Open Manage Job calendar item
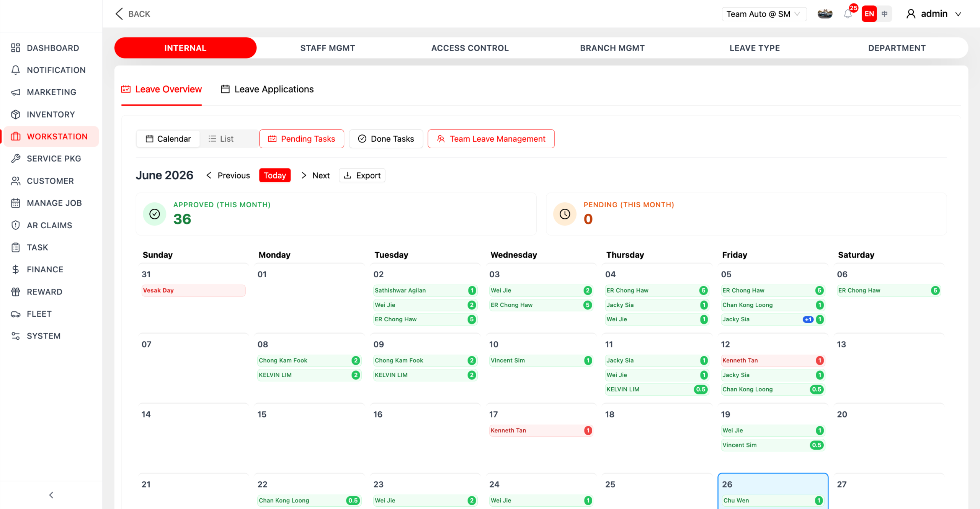 pos(51,203)
